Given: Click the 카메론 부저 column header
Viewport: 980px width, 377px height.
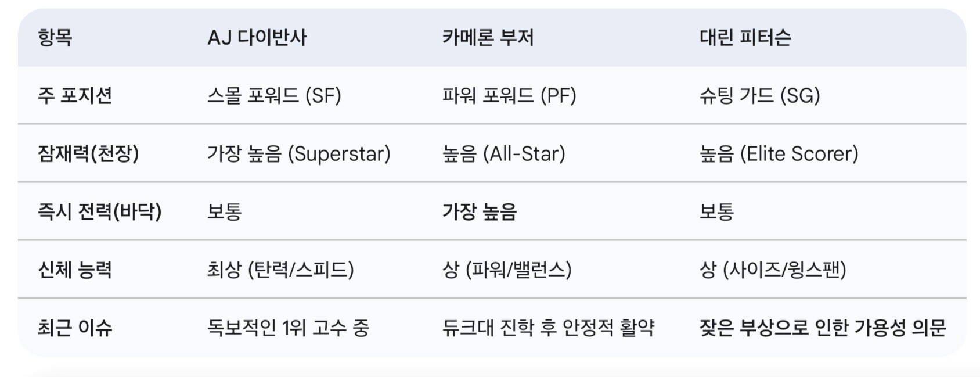Looking at the screenshot, I should [488, 38].
